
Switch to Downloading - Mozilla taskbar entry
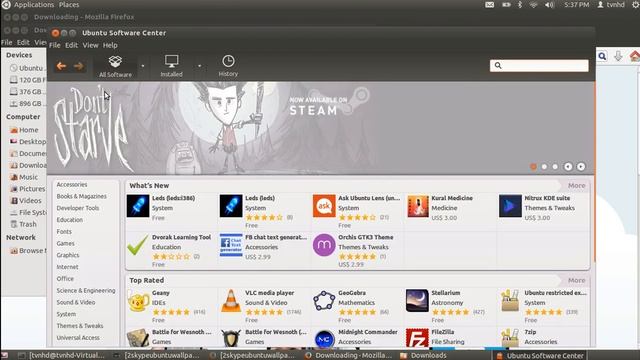pos(348,356)
